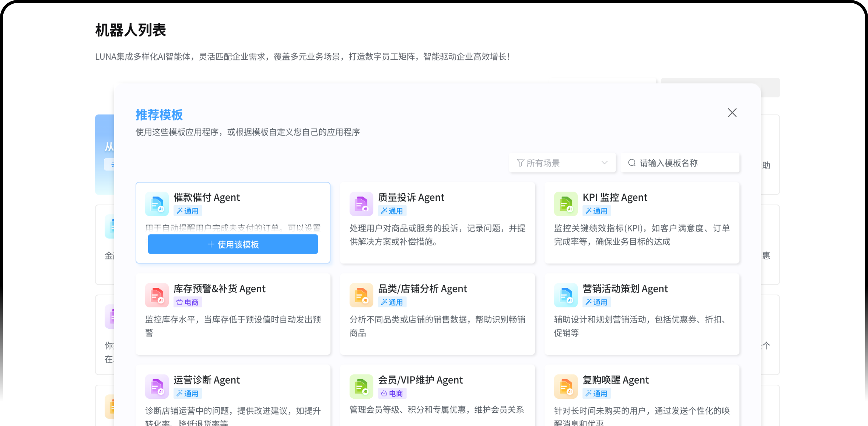This screenshot has width=868, height=426.
Task: Toggle the 电商 tag on 库存预警&补货 Agent
Action: pyautogui.click(x=188, y=302)
